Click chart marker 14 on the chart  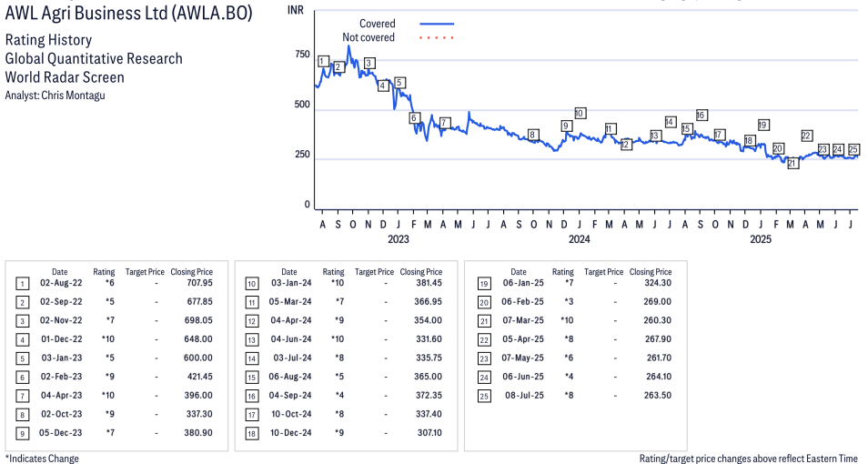(671, 122)
